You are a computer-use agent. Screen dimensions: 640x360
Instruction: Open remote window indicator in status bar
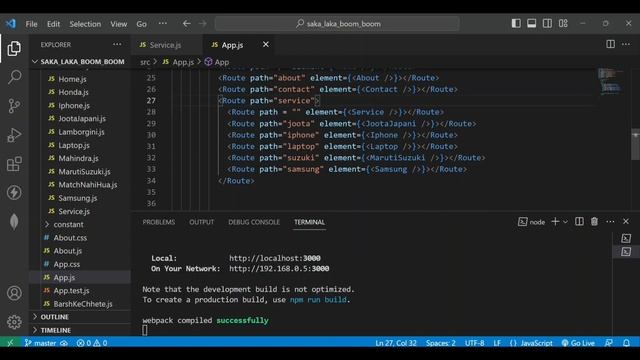[x=10, y=343]
